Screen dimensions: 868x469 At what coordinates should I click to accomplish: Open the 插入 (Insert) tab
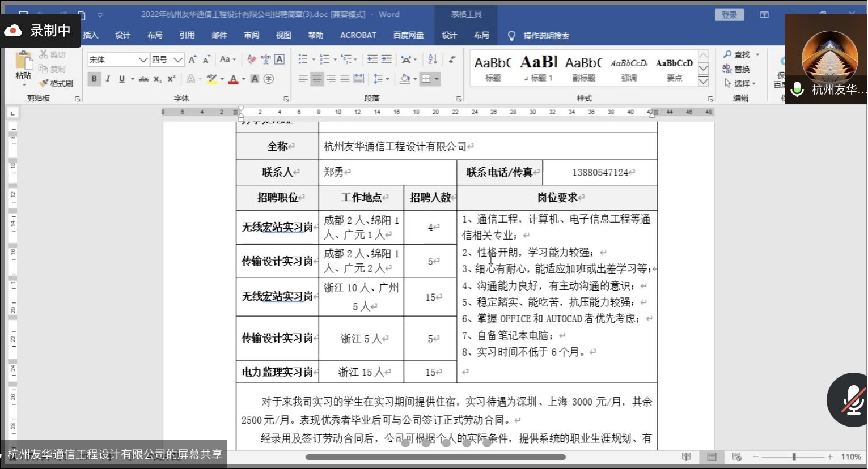[91, 35]
